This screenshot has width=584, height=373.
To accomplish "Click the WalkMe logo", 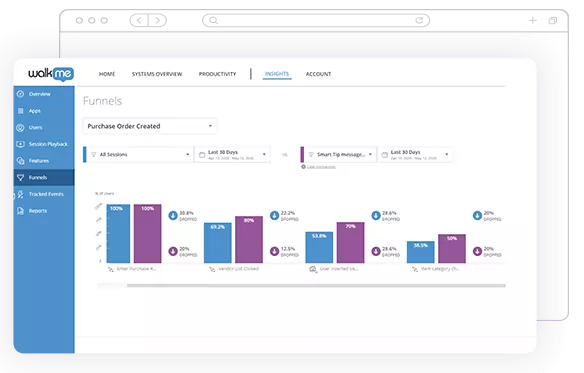I will 51,74.
